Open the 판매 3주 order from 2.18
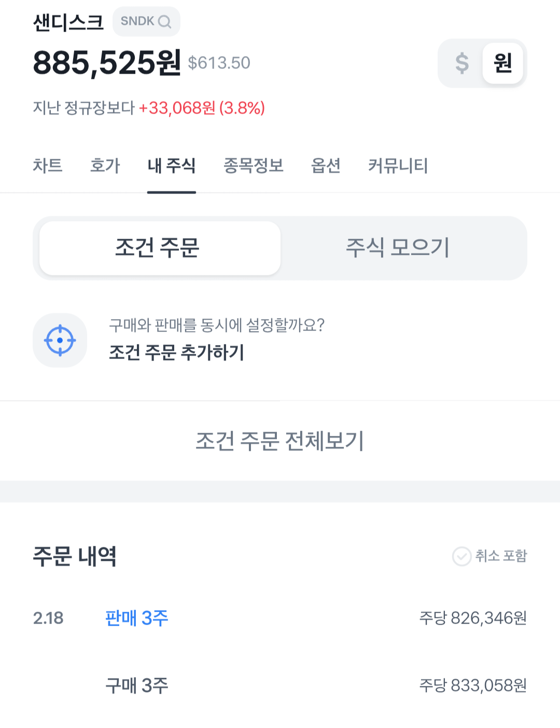This screenshot has width=560, height=728. click(x=137, y=618)
